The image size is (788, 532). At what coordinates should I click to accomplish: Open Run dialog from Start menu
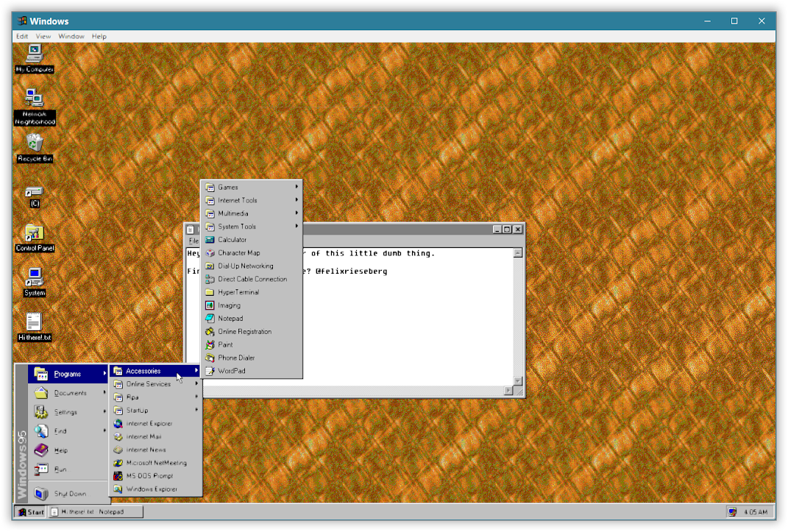68,469
